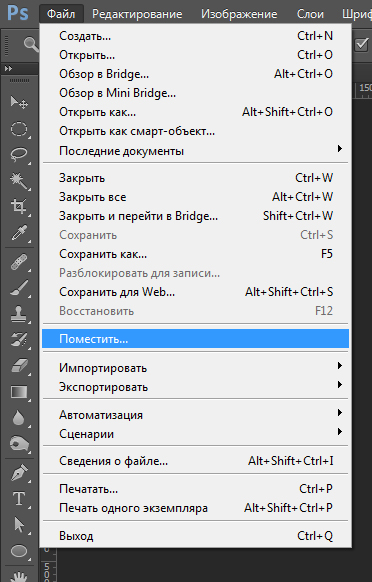The image size is (372, 582).
Task: Select the Crop tool
Action: 19,206
